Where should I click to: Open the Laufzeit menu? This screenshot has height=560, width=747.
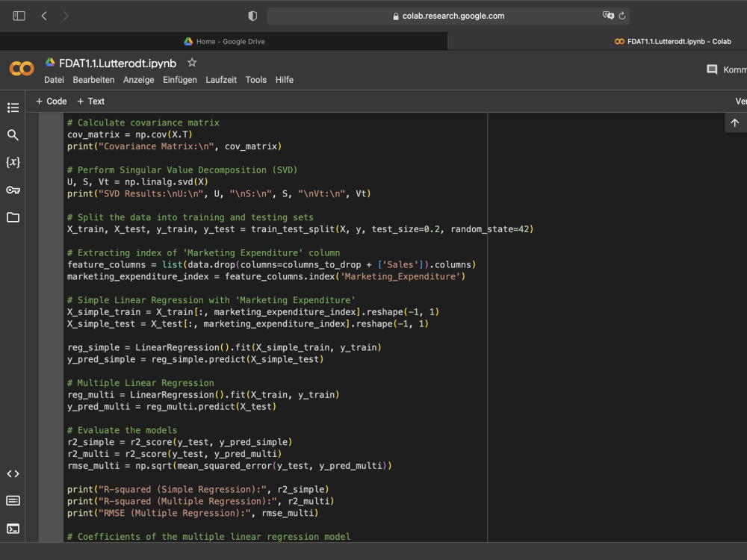[x=221, y=80]
